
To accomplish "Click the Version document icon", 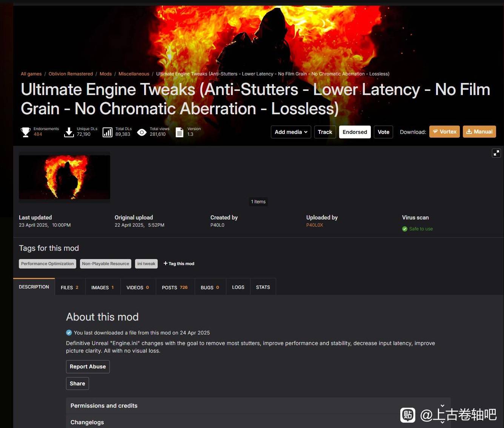I will (x=180, y=132).
